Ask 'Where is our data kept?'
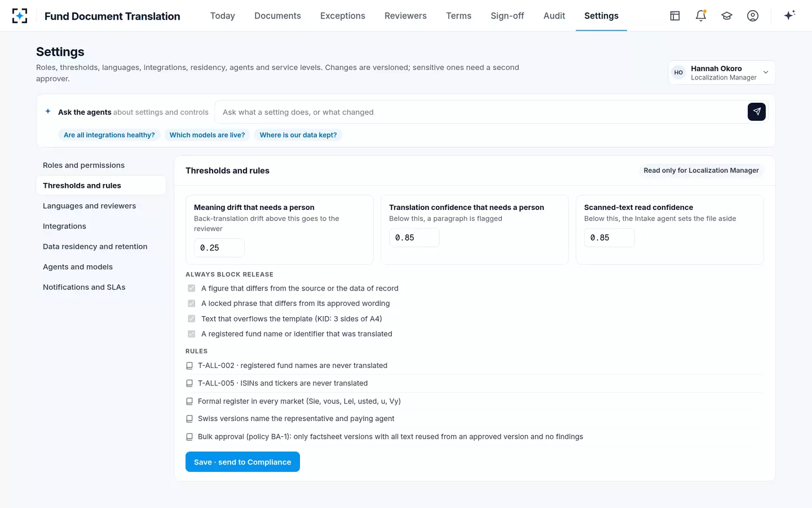812x508 pixels. click(x=298, y=135)
